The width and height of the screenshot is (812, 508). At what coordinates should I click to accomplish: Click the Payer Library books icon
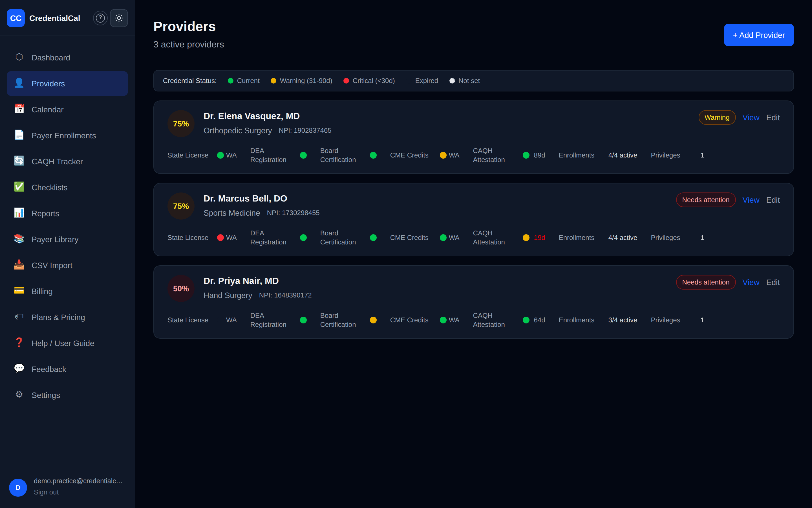[19, 239]
